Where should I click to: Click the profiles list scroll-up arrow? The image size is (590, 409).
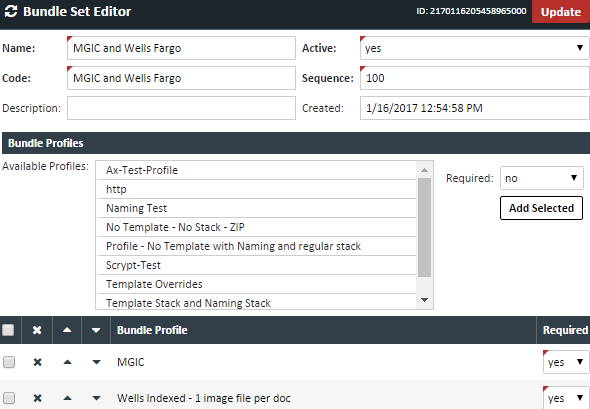point(424,170)
